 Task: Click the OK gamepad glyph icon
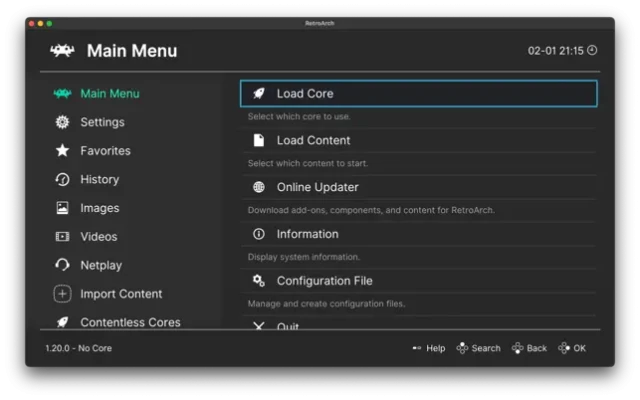(564, 348)
